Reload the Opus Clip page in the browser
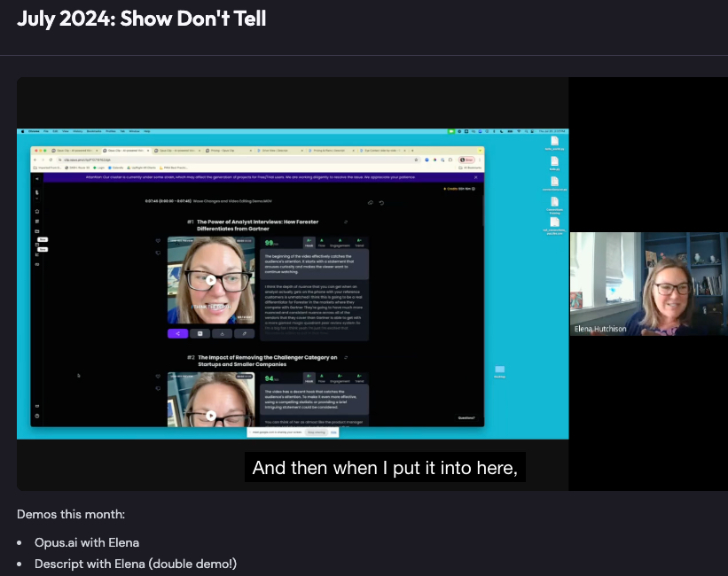This screenshot has height=576, width=728. 51,160
